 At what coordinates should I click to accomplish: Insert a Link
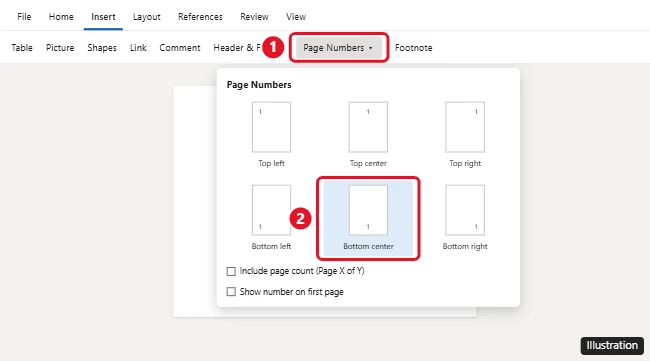[138, 48]
